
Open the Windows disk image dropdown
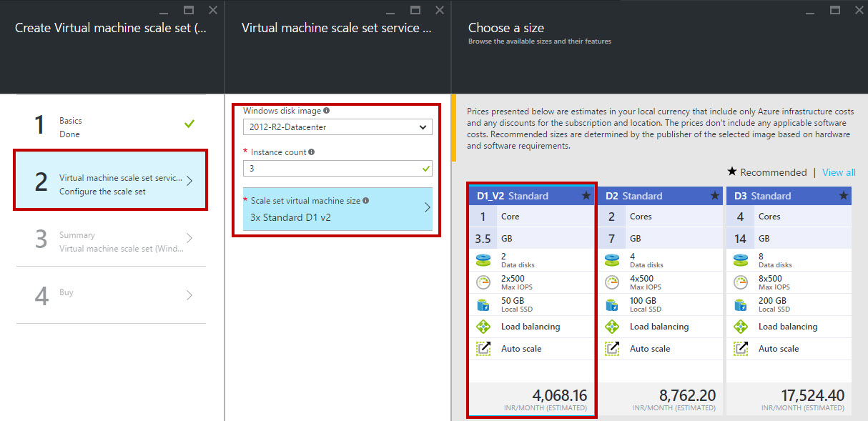click(337, 127)
